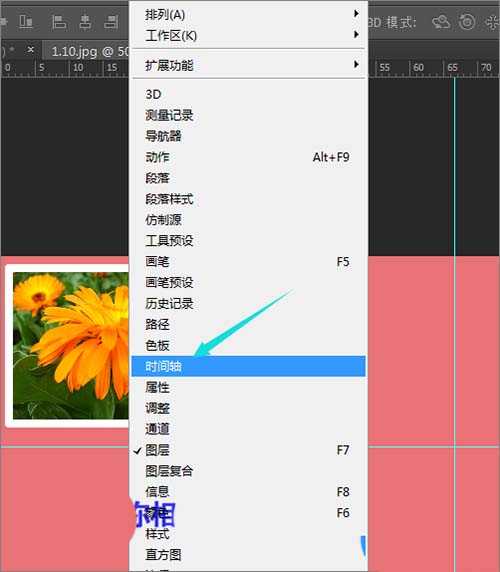Show the 动作 panel (Alt+F9)

point(248,157)
